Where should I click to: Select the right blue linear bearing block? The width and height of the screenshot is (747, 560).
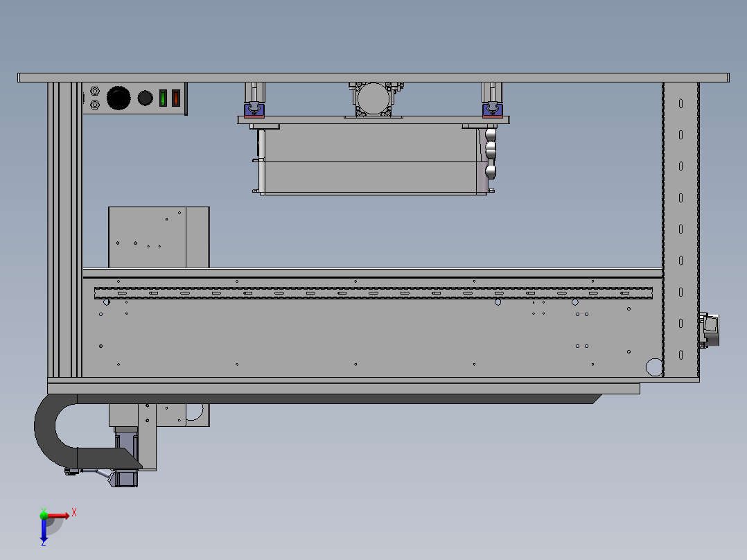(x=492, y=110)
